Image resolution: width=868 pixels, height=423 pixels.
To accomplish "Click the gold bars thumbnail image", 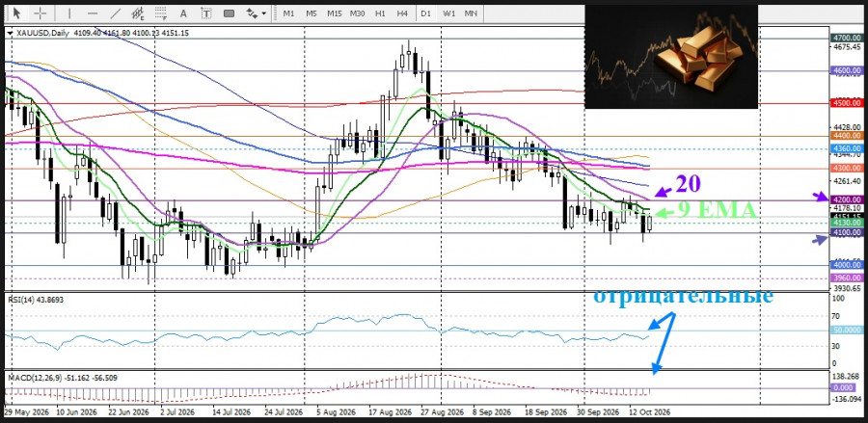I will [671, 57].
